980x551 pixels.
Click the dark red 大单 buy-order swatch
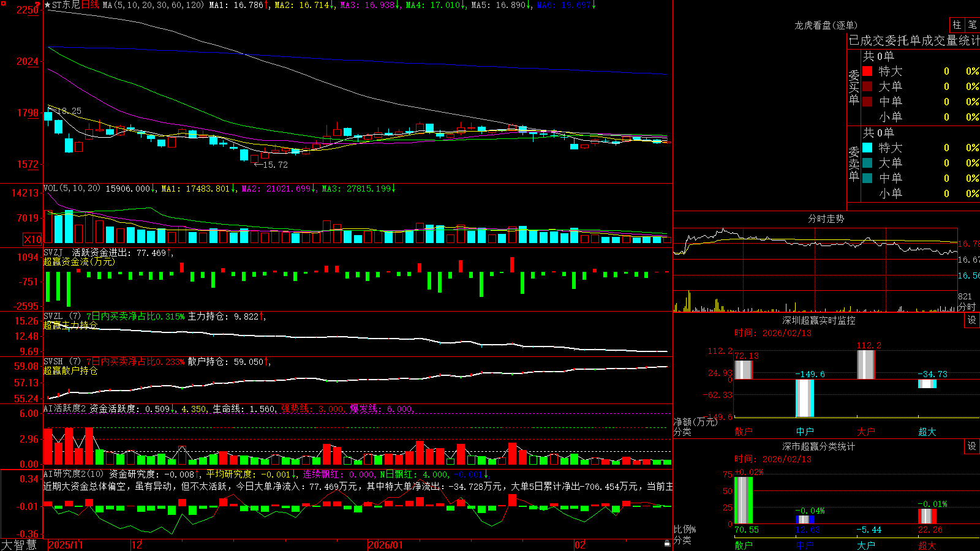[867, 86]
